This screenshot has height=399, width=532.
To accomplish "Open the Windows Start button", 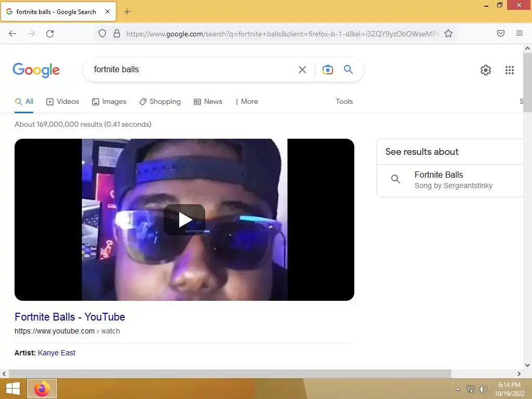I will pos(13,389).
